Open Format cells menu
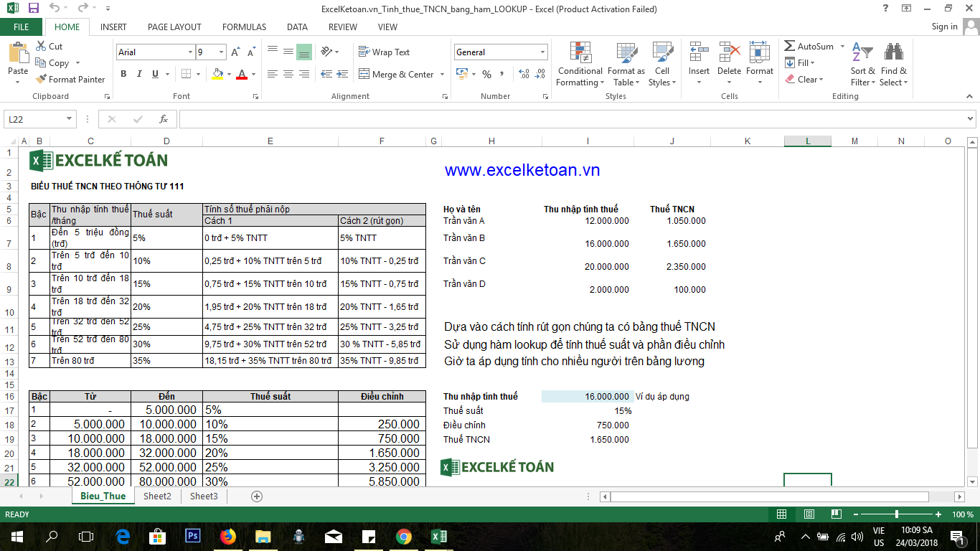 tap(760, 64)
